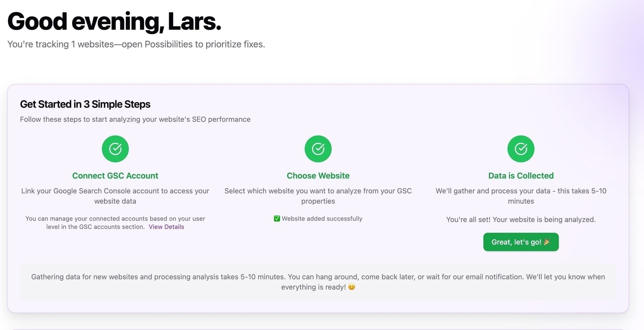This screenshot has width=644, height=330.
Task: Select the Data is Collected step title
Action: (520, 175)
